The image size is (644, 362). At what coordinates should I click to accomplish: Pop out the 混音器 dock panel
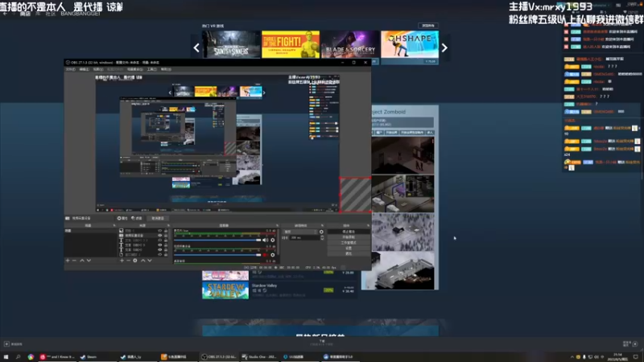click(277, 225)
